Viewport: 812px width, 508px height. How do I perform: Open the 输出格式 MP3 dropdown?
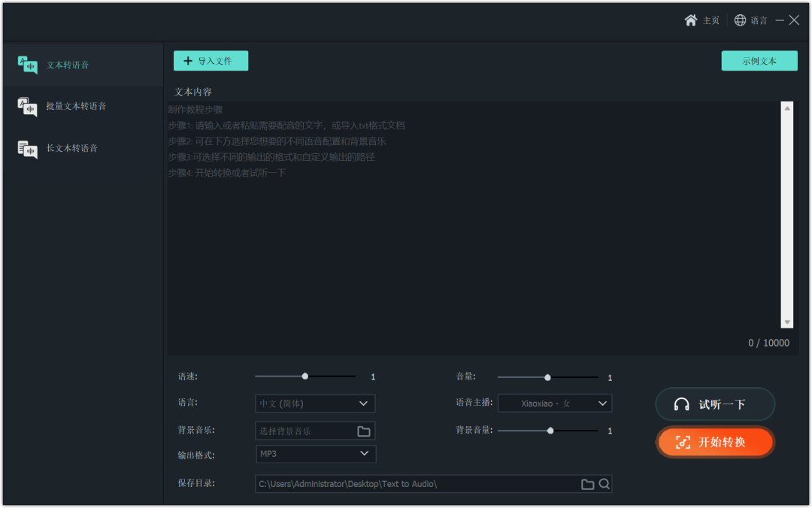315,454
